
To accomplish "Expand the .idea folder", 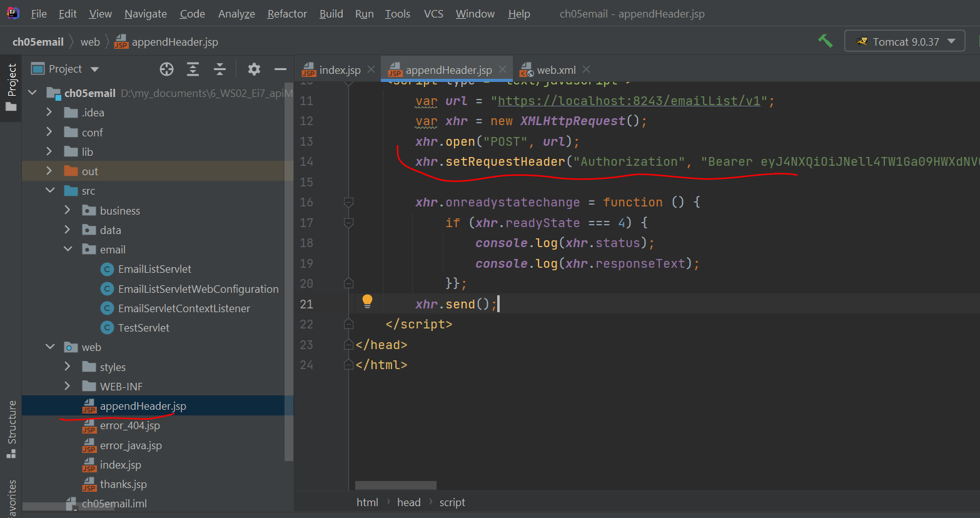I will [49, 112].
